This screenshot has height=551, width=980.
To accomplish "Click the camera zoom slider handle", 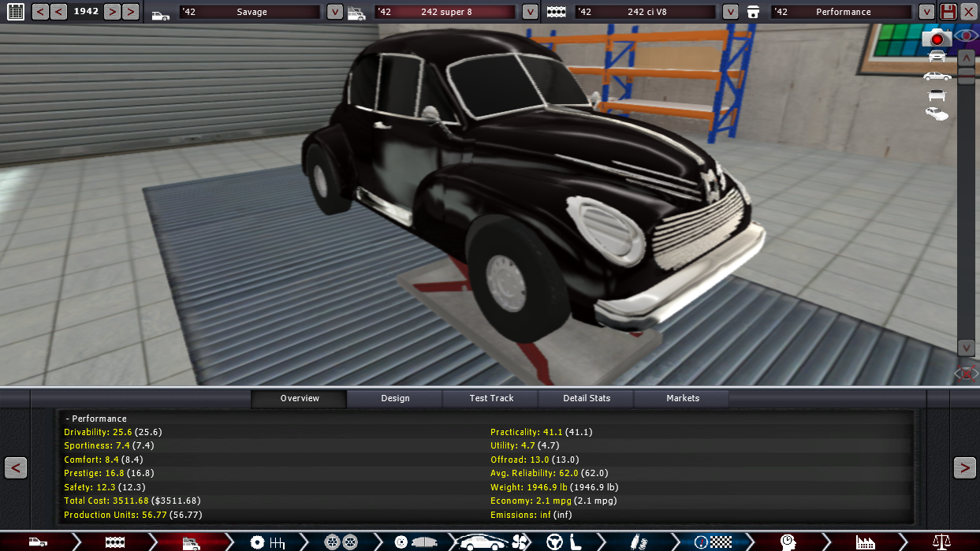I will click(966, 76).
